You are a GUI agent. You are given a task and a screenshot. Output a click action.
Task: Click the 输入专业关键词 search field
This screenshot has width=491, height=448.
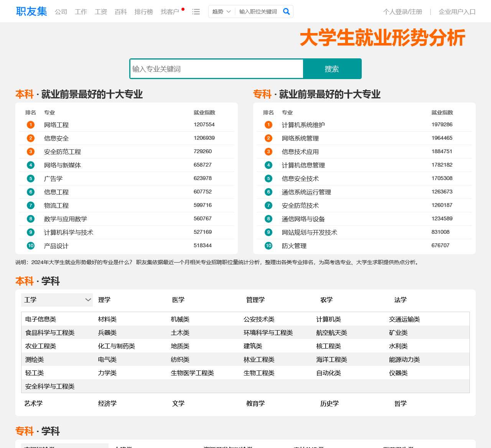click(217, 69)
